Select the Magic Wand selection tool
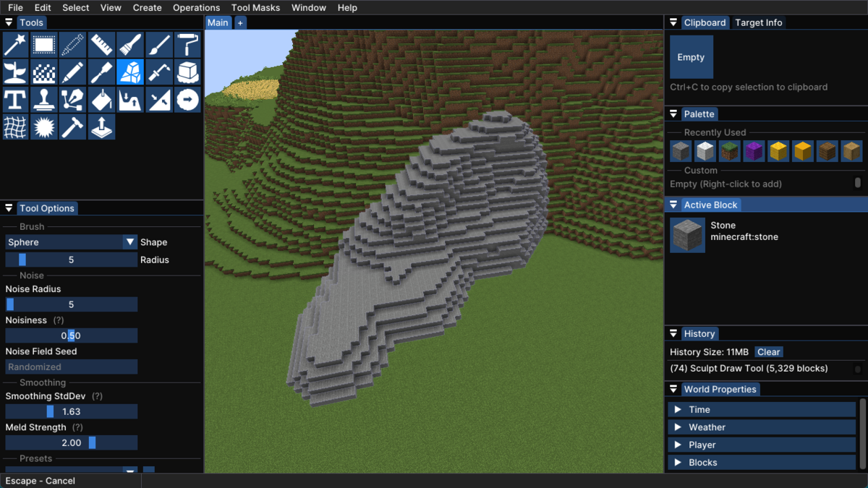868x488 pixels. (15, 44)
